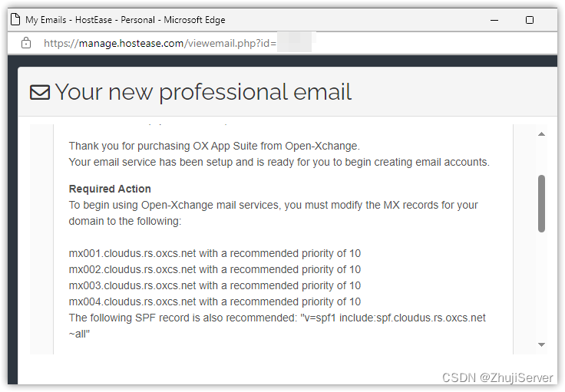The width and height of the screenshot is (565, 392).
Task: Click the '~all"' text ending the SPF record
Action: pyautogui.click(x=79, y=334)
